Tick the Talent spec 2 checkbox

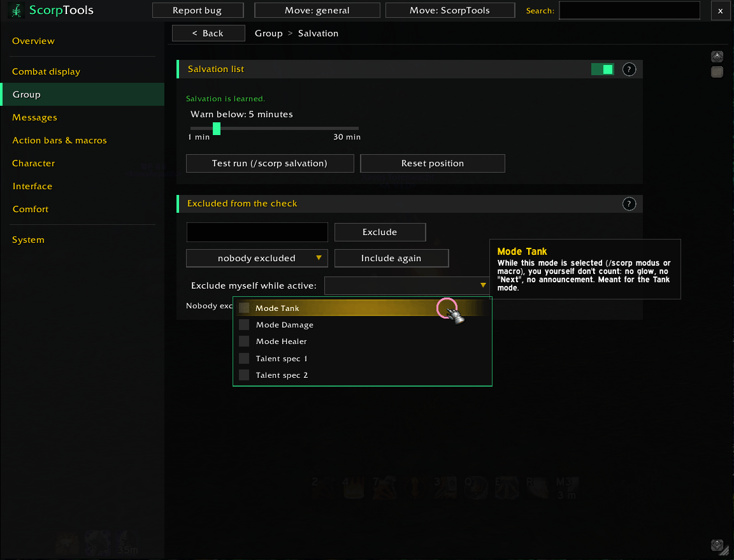244,375
